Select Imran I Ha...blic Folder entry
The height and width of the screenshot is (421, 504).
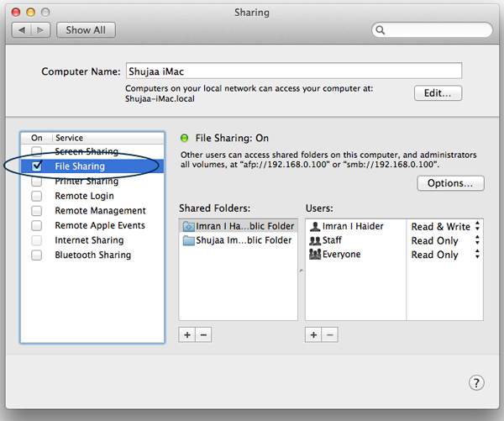coord(239,226)
